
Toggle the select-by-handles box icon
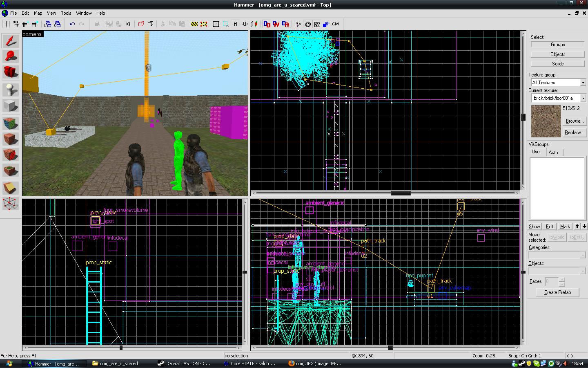(216, 24)
